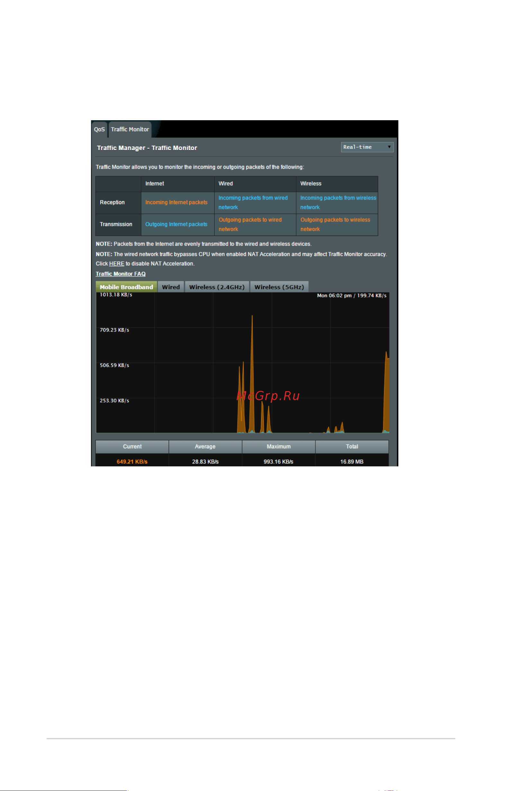Click the 993.16 KB/s maximum value

click(x=279, y=462)
